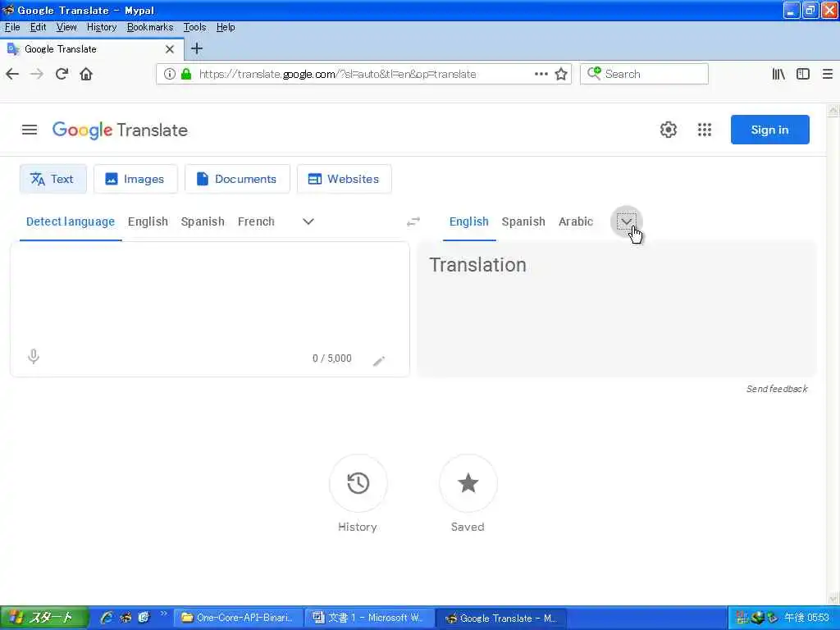This screenshot has height=630, width=840.
Task: Click the browser address bar URL
Action: pos(337,74)
